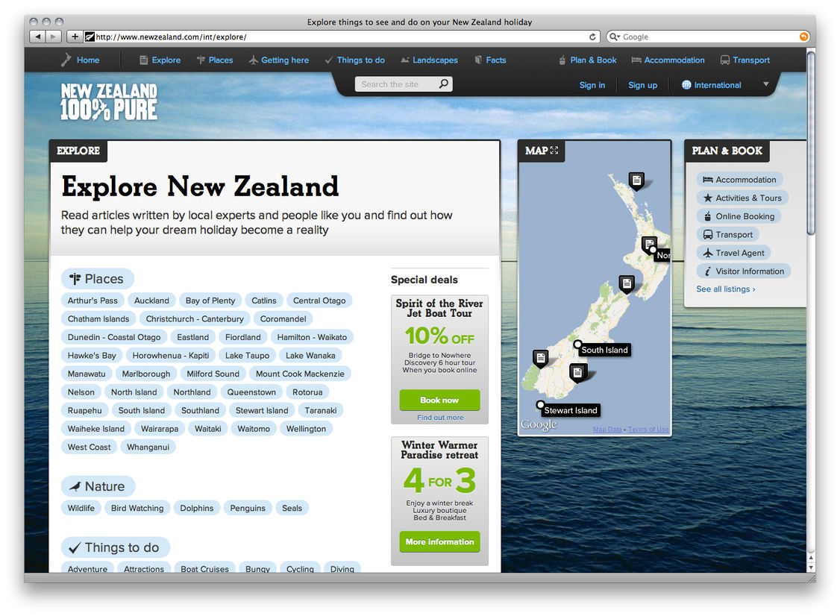Click the Safari back arrow button

[37, 37]
